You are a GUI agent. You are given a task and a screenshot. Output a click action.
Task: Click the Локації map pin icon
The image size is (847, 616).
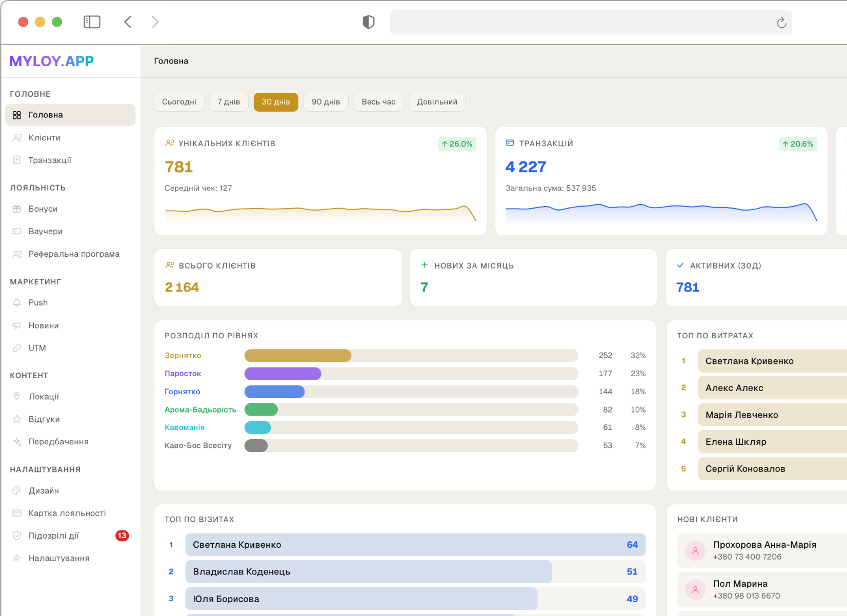tap(17, 397)
